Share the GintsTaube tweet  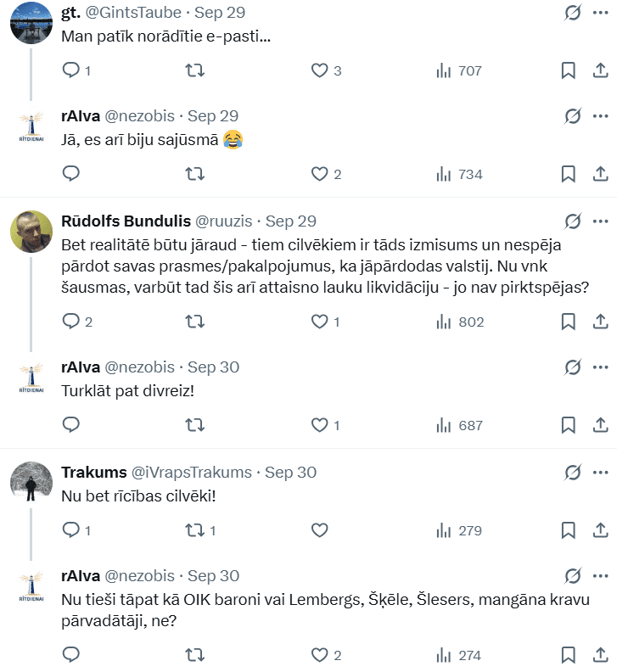pyautogui.click(x=600, y=71)
